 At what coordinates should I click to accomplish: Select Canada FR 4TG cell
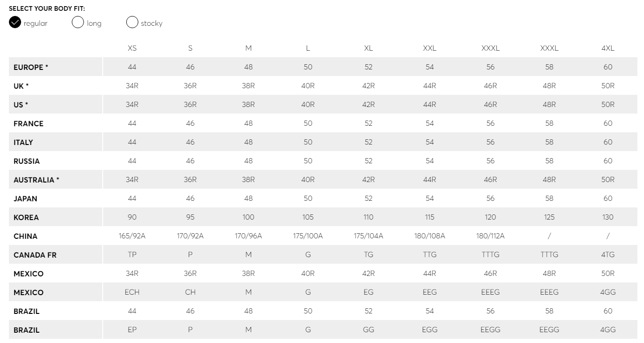point(608,255)
